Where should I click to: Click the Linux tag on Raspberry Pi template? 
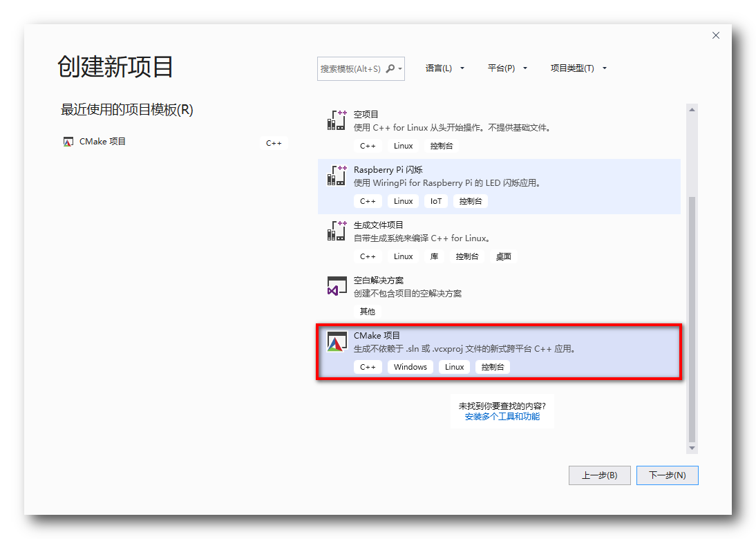tap(403, 201)
